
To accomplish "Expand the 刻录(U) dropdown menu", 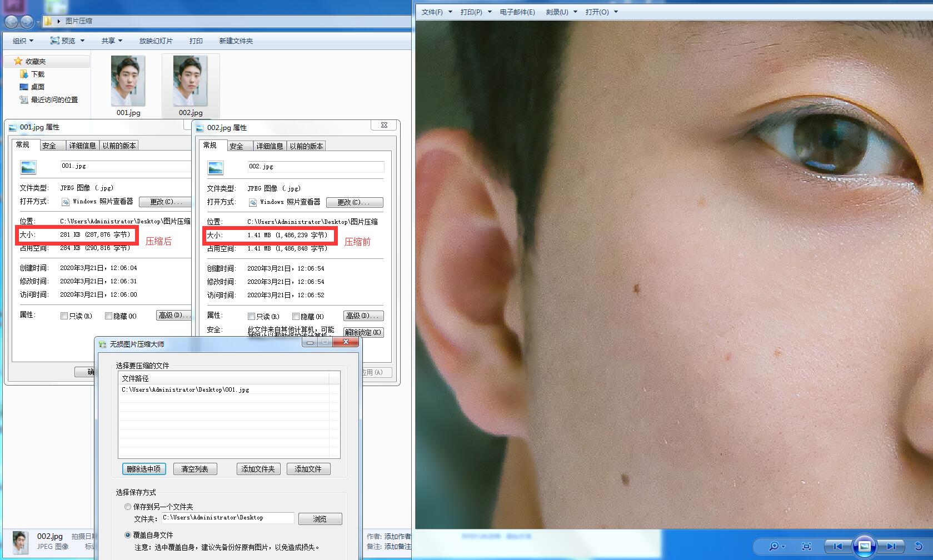I will click(561, 12).
